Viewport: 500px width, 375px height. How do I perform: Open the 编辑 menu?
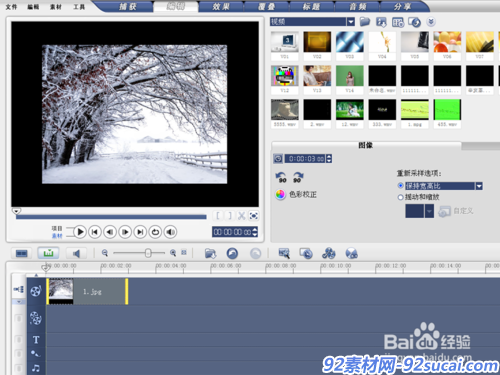[x=33, y=7]
